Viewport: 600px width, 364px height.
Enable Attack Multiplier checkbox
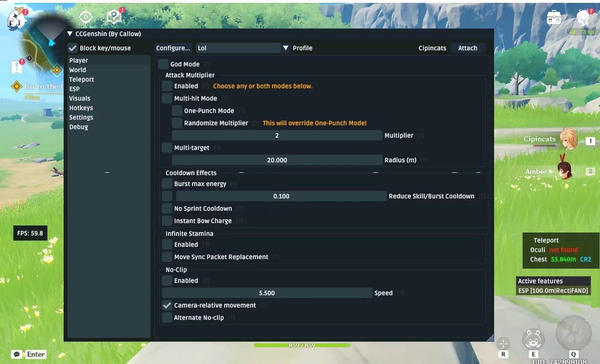point(167,86)
